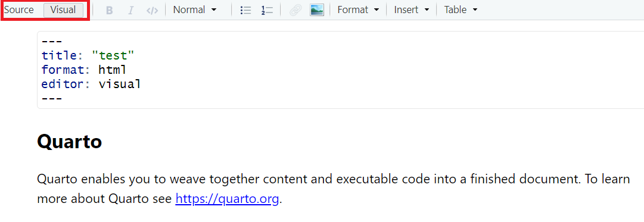The image size is (644, 222).
Task: Click the paragraph about Quarto weaving content
Action: coord(334,189)
